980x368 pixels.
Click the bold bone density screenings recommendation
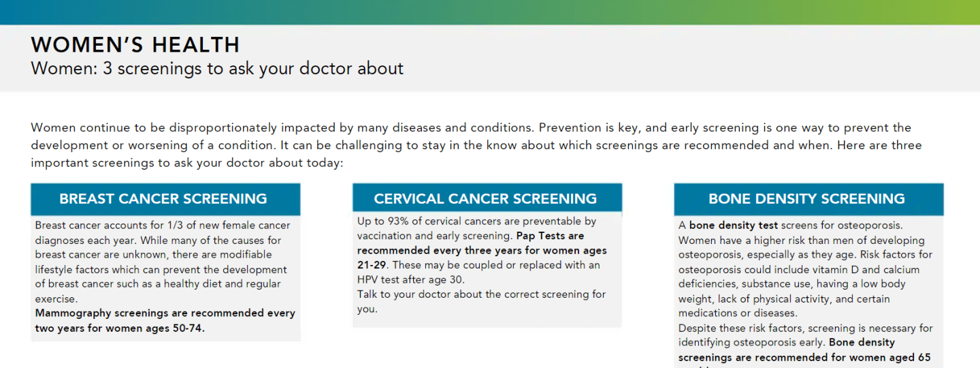[x=804, y=350]
